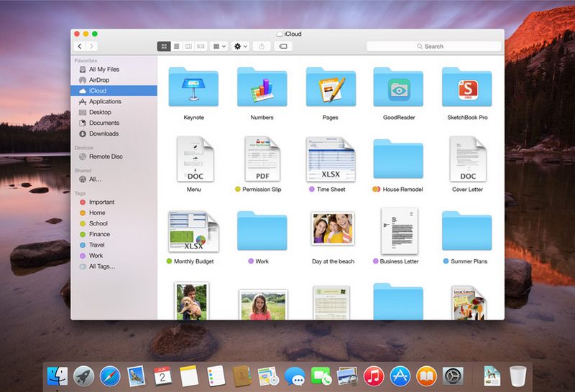Switch to icon view
575x392 pixels.
point(164,46)
